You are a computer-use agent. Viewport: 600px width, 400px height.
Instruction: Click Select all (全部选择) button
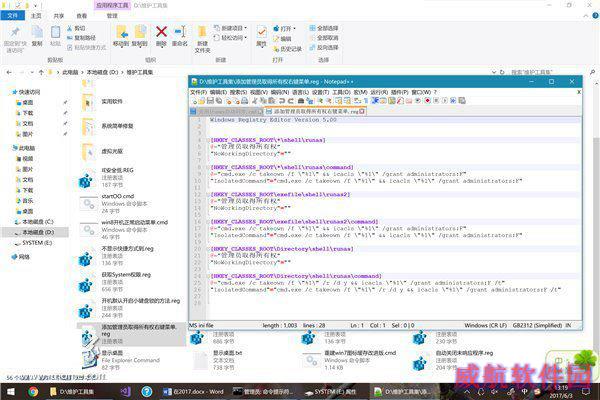[324, 28]
